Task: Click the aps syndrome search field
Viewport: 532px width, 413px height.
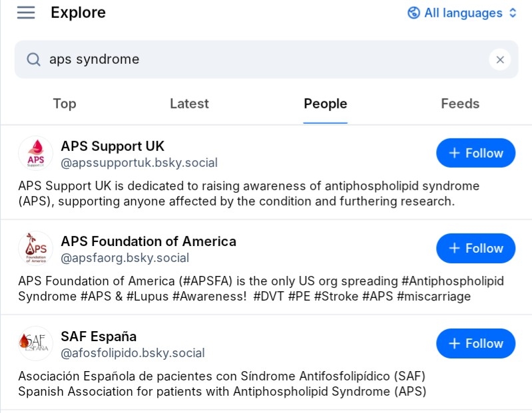Action: (x=260, y=60)
